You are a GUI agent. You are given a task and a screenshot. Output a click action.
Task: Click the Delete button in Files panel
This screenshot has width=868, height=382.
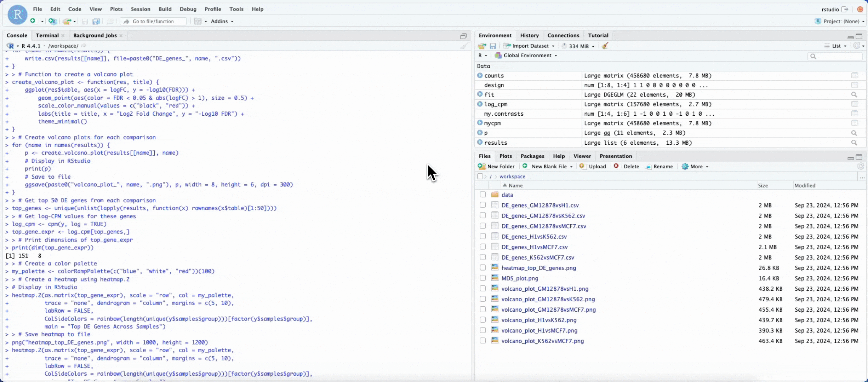(627, 166)
